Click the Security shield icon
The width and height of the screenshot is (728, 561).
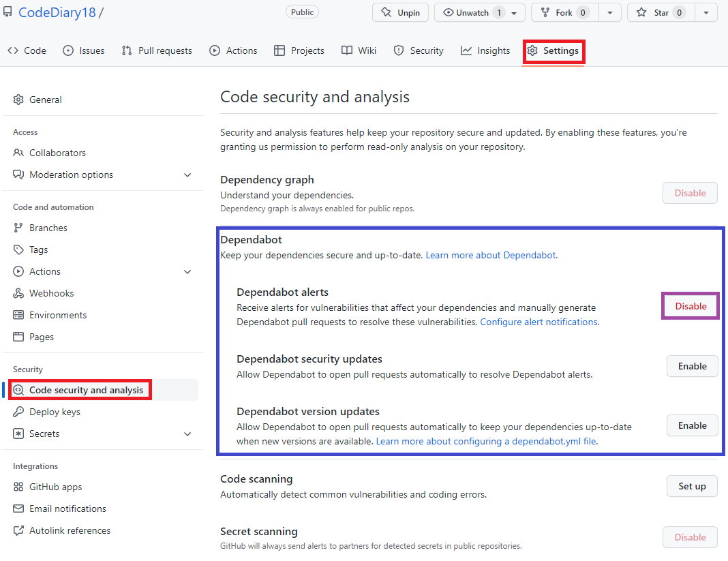pyautogui.click(x=398, y=50)
